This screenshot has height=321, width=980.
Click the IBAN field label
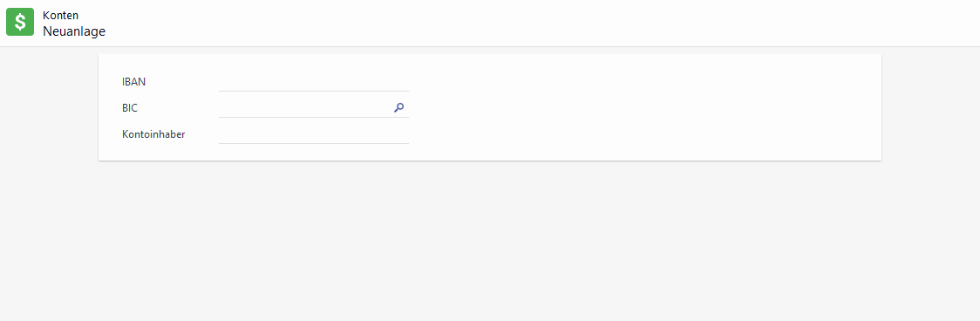pos(133,81)
